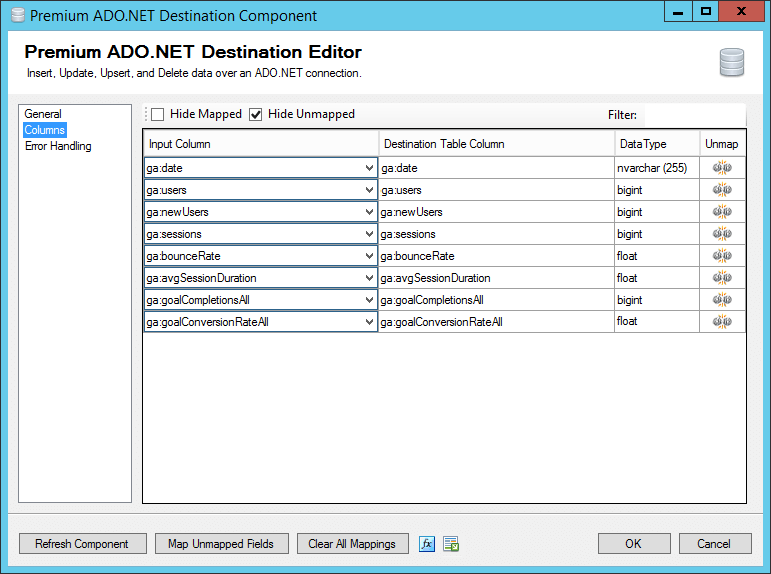
Task: Unmap the ga:newUsers column mapping
Action: (722, 212)
